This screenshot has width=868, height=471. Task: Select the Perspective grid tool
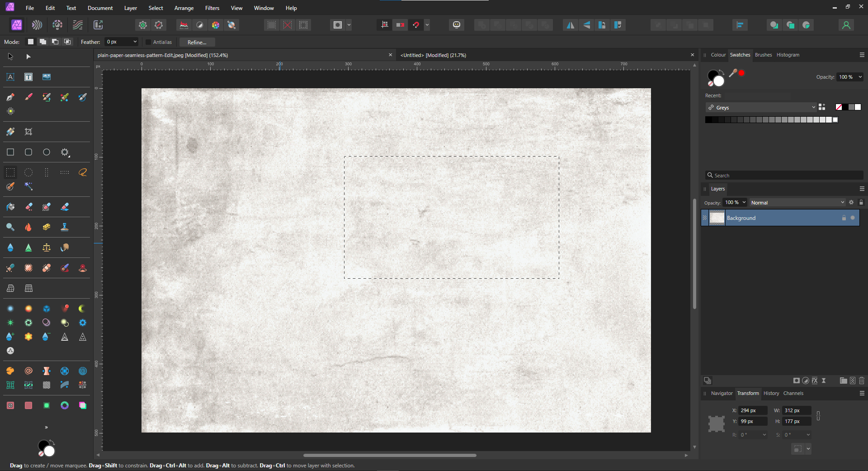coord(28,288)
